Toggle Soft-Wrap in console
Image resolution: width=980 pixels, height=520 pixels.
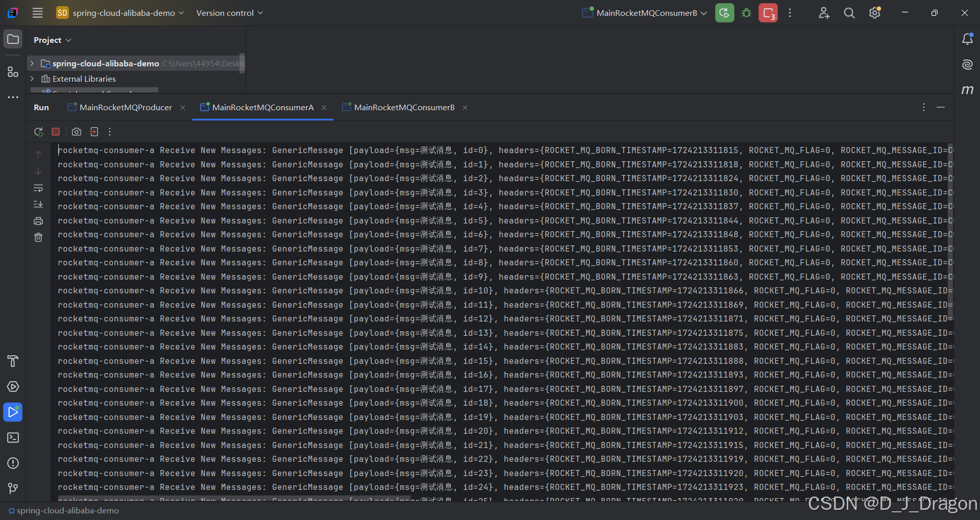click(x=38, y=188)
